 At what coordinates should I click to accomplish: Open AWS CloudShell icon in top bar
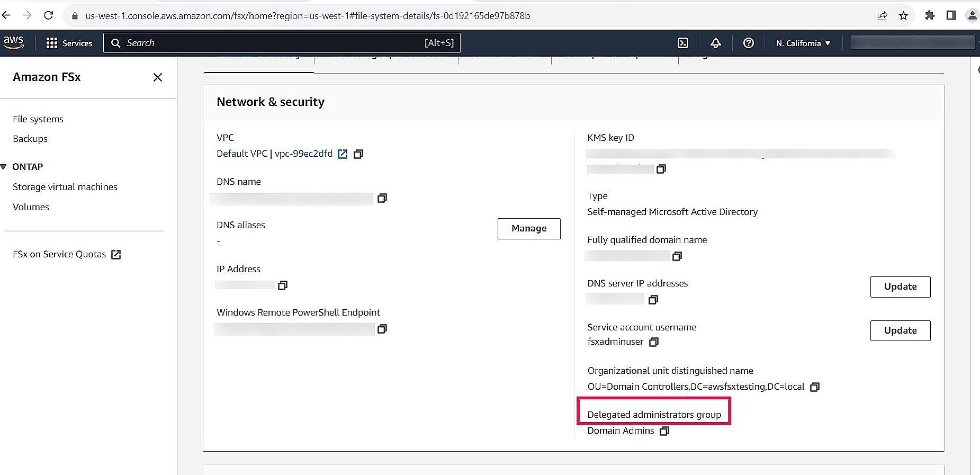point(683,43)
